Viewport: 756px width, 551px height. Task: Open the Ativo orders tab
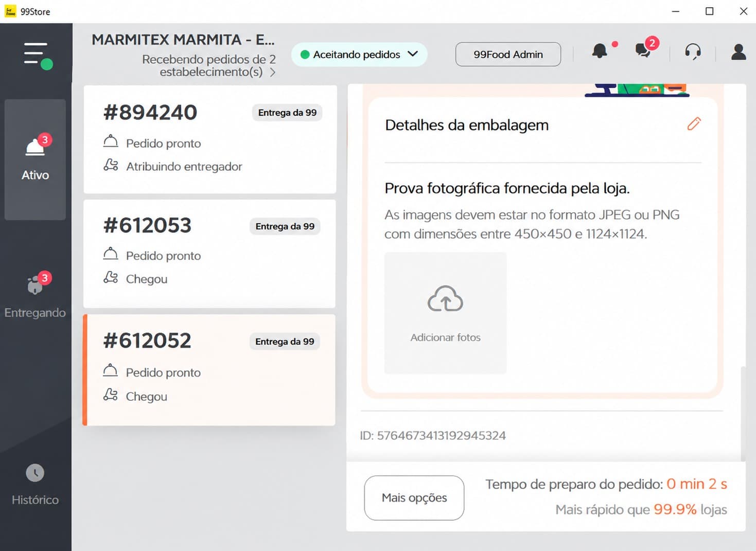click(35, 159)
